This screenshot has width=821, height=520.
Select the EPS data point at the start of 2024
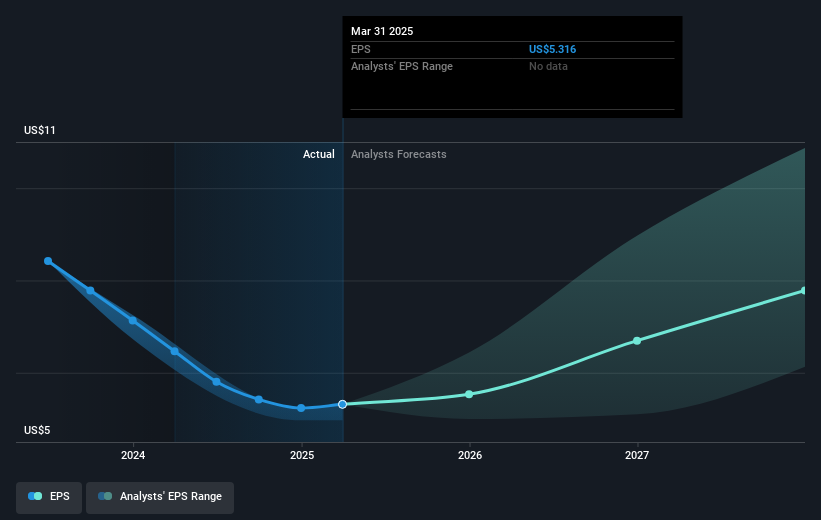click(x=133, y=320)
